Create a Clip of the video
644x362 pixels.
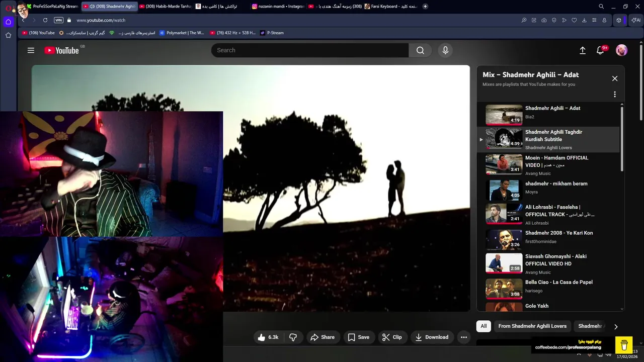pos(392,337)
